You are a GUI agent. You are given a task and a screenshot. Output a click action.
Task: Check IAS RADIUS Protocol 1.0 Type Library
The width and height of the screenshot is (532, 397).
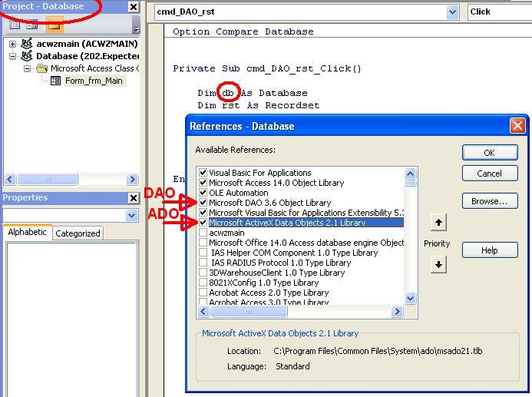tap(203, 263)
